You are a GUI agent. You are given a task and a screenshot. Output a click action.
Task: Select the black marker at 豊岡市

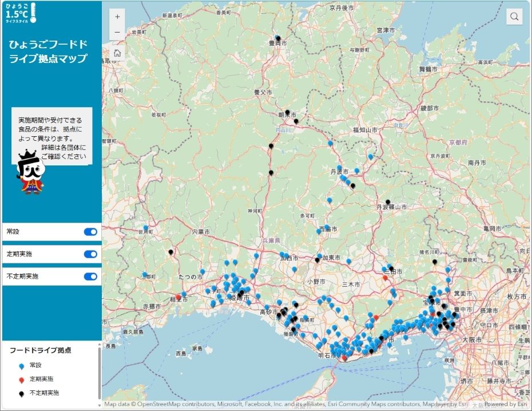(x=278, y=38)
